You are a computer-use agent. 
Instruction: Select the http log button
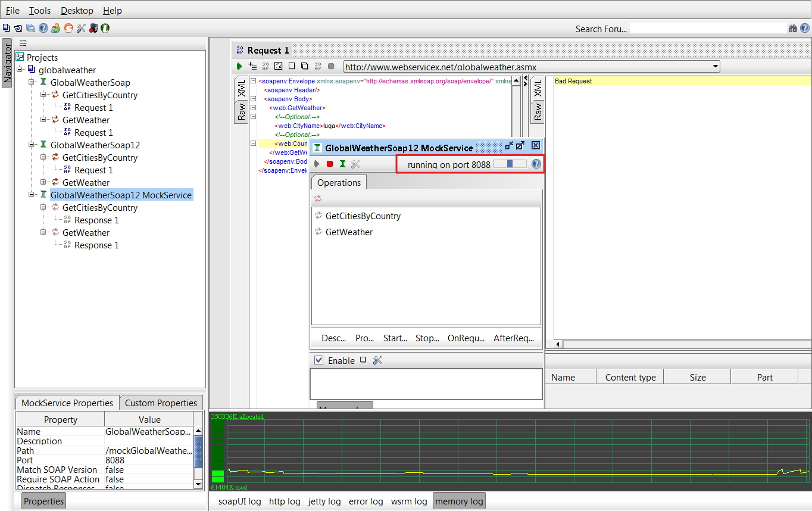point(285,501)
